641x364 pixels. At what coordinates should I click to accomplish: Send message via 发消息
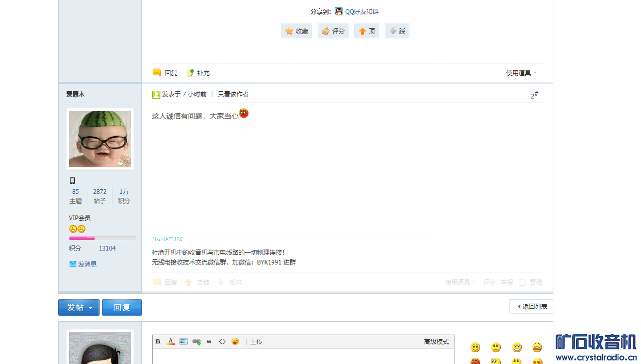click(83, 264)
